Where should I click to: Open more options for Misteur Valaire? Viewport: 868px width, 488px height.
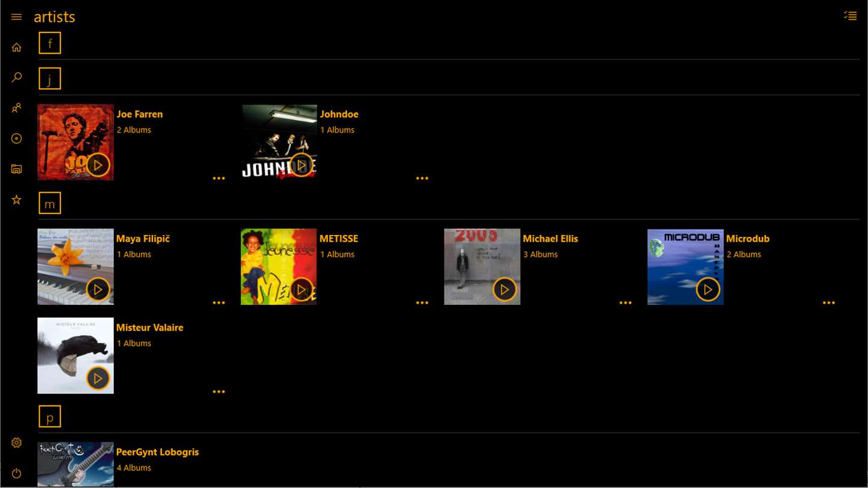[219, 392]
